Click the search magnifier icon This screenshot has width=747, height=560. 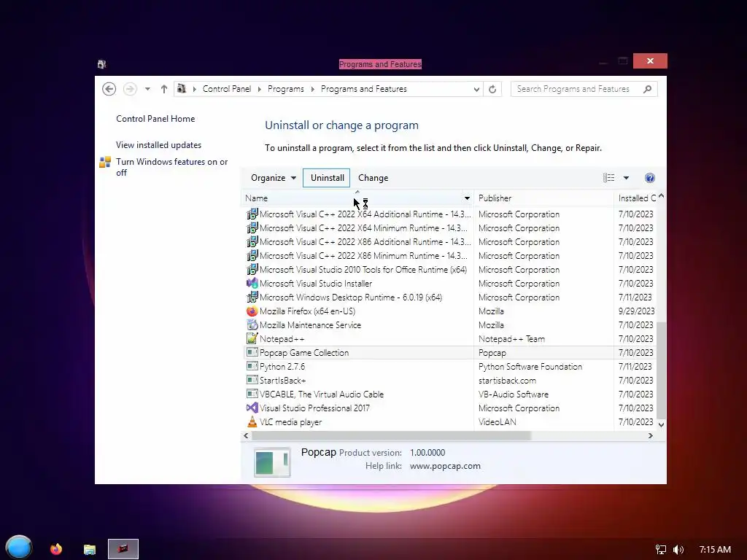tap(648, 89)
